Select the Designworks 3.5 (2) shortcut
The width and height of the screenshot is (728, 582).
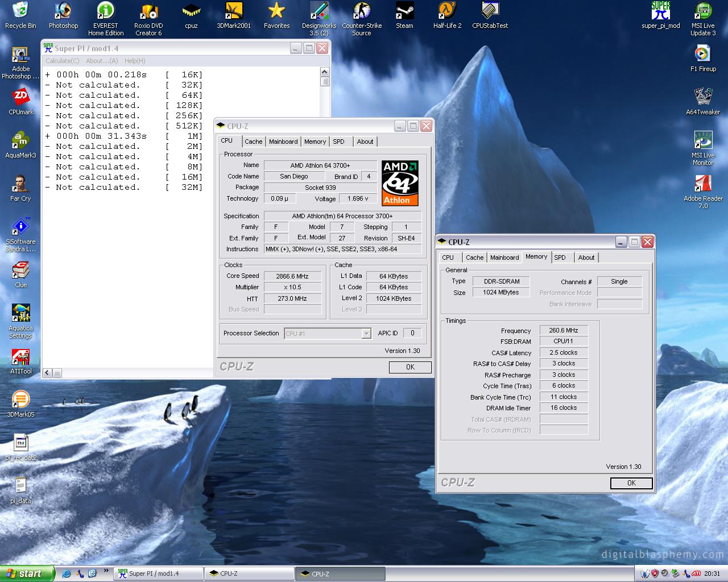(319, 19)
